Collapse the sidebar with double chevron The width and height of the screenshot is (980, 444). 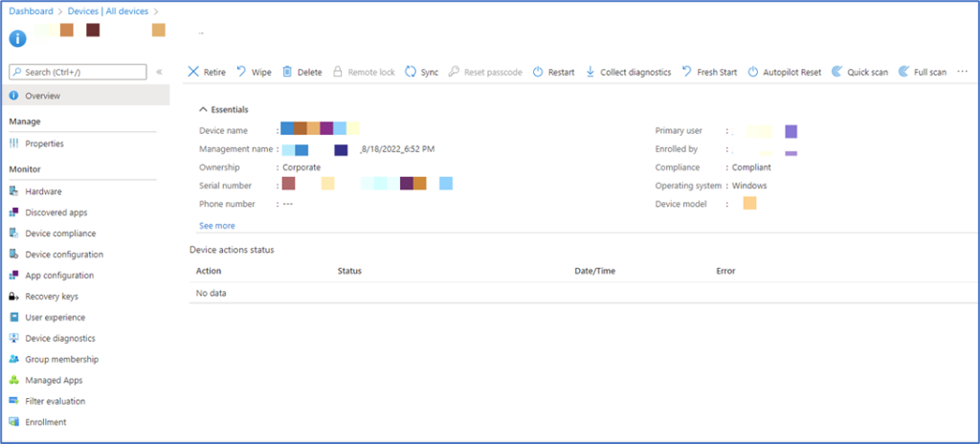coord(160,72)
